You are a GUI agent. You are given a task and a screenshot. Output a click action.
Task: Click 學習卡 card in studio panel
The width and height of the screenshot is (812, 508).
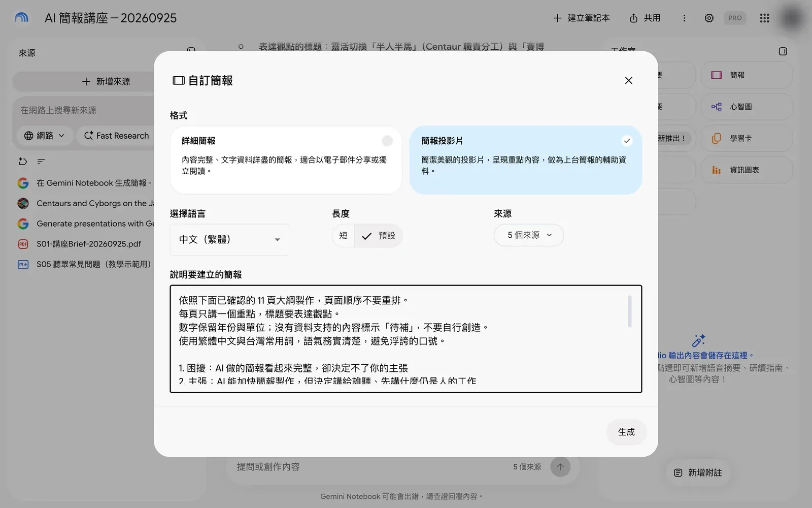(747, 138)
